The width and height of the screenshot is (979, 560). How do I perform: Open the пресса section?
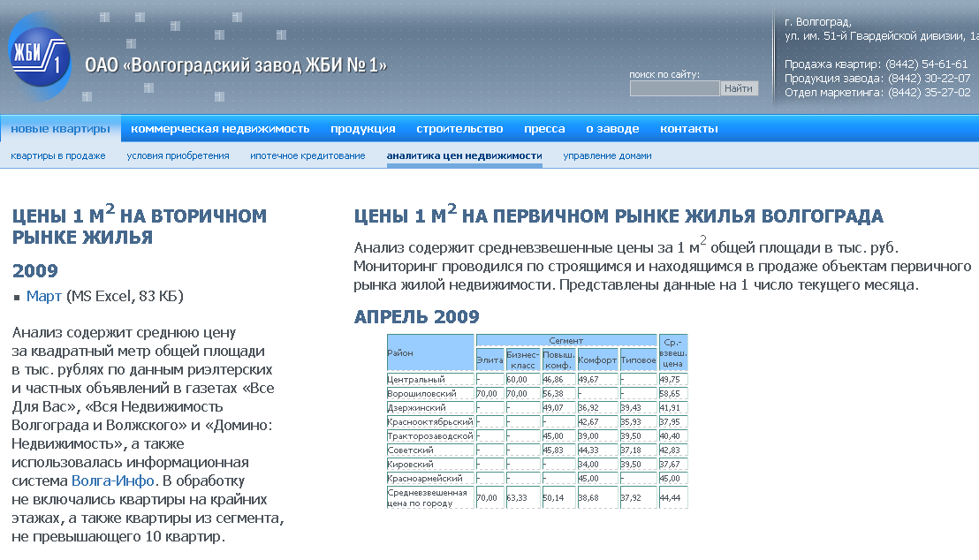click(x=544, y=129)
